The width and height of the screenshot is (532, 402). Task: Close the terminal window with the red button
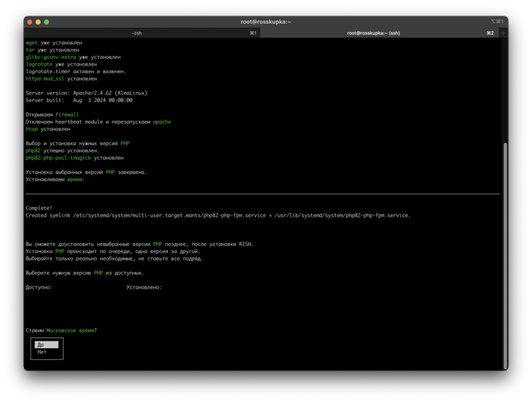click(29, 22)
